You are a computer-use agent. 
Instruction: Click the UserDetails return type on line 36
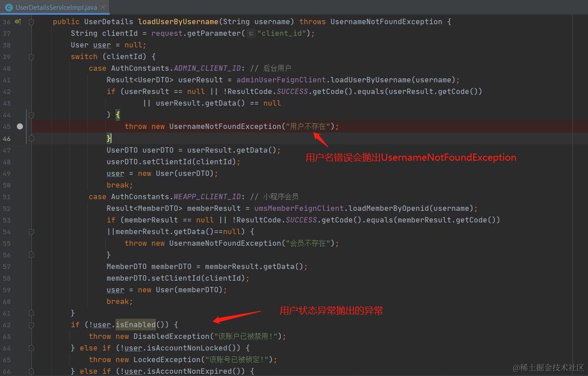(x=109, y=21)
